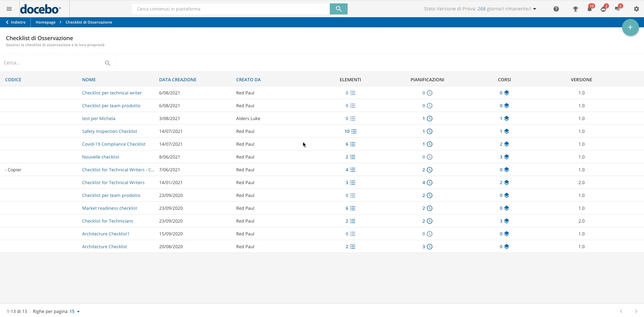
Task: Open the notifications bell icon
Action: click(589, 9)
